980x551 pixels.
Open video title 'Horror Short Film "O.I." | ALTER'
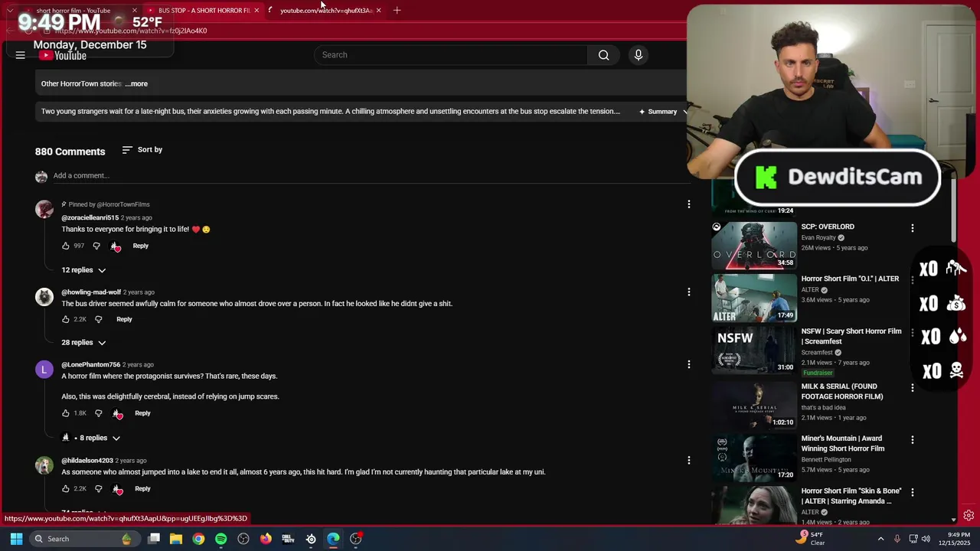coord(850,279)
